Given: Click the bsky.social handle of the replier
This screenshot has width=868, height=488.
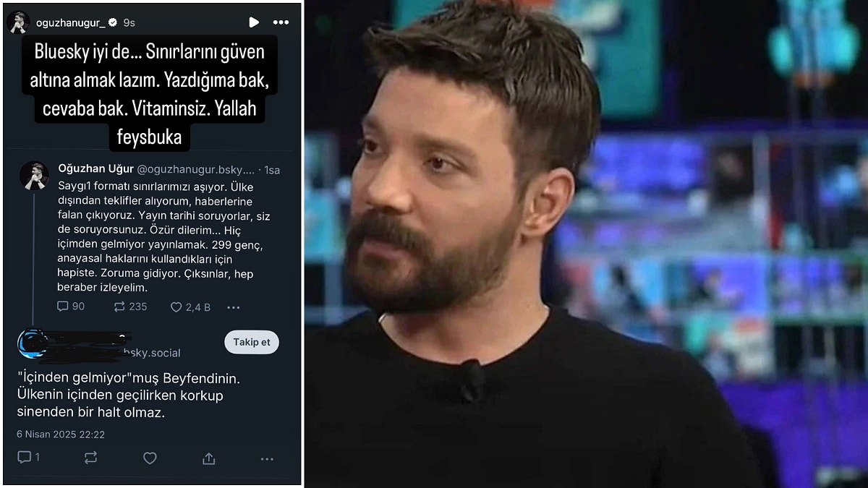Looking at the screenshot, I should (x=151, y=353).
